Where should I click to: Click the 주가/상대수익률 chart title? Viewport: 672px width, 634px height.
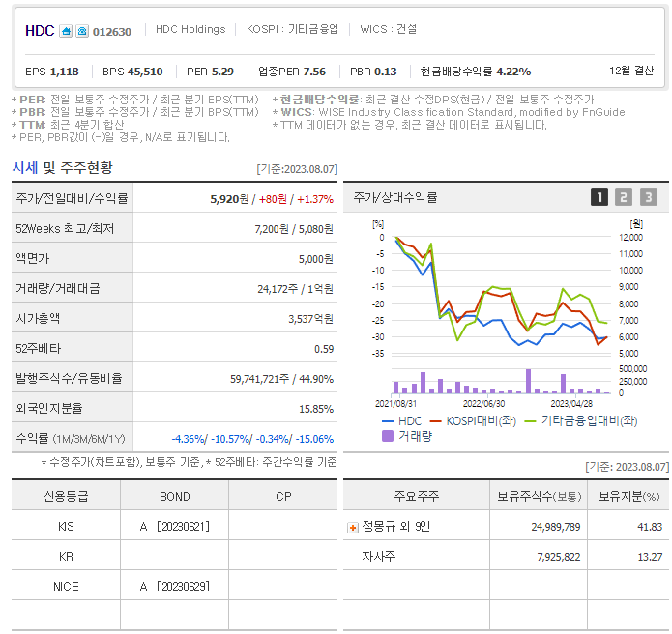(x=394, y=197)
